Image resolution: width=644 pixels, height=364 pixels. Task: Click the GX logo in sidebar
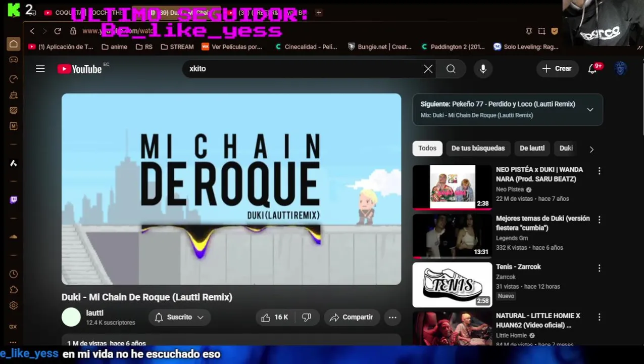[x=13, y=327]
